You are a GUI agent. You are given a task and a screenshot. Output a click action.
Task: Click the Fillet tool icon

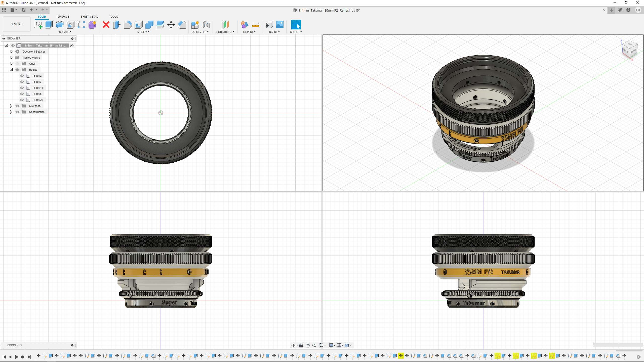coord(128,25)
